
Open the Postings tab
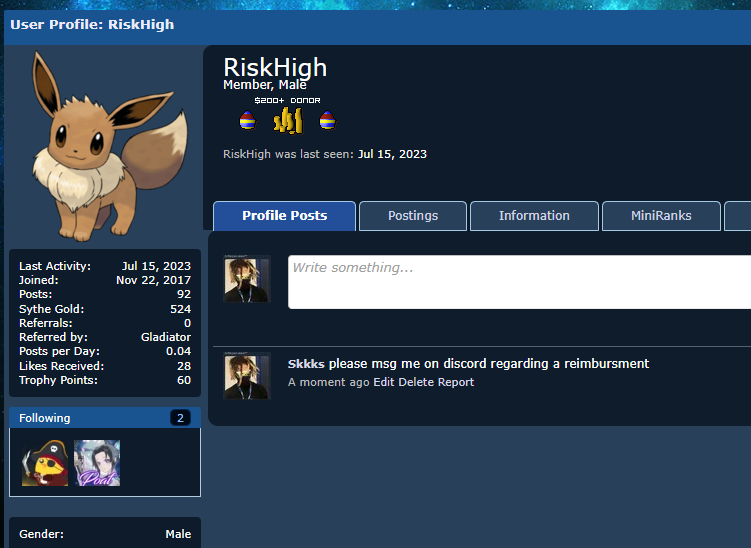pyautogui.click(x=413, y=216)
